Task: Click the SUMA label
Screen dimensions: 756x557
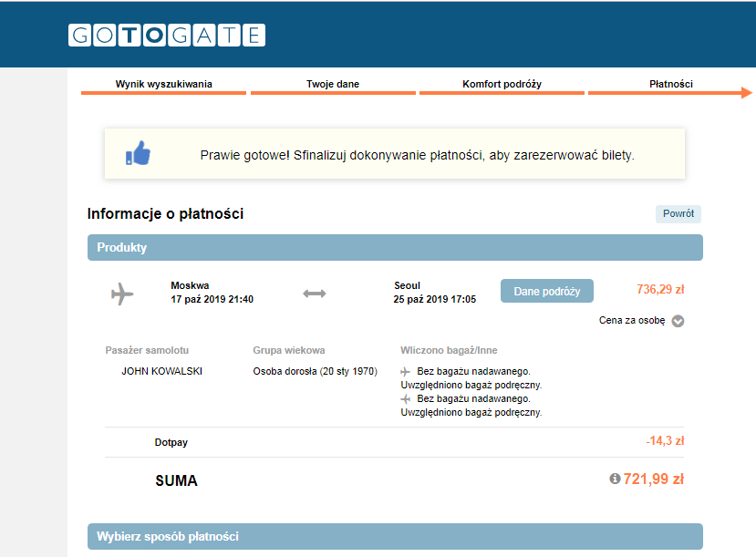Action: click(x=177, y=480)
